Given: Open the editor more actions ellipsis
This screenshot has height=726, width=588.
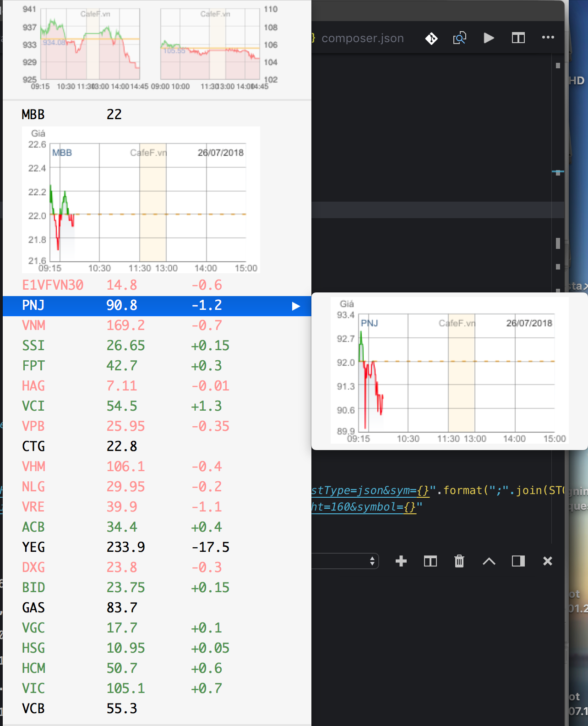Looking at the screenshot, I should tap(548, 38).
